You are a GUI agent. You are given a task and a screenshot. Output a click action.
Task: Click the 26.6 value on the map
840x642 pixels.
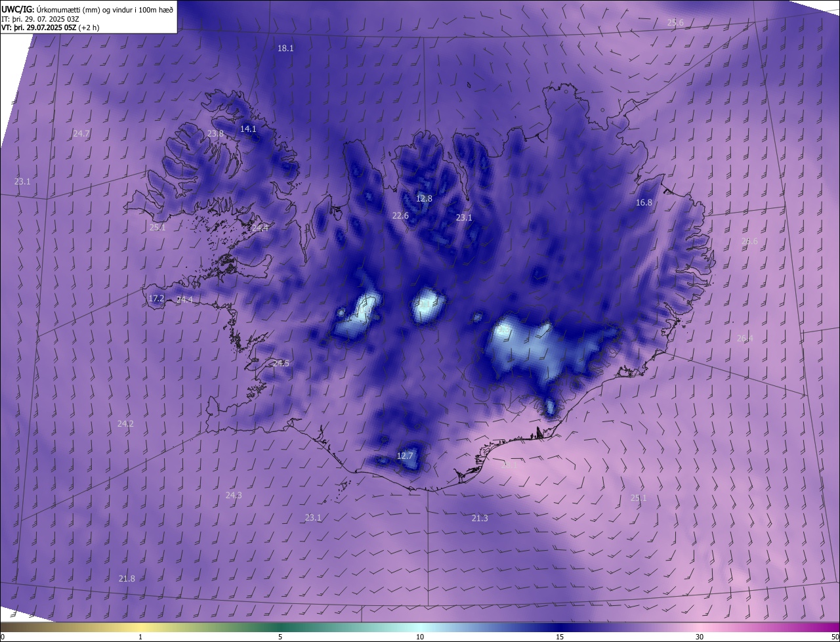point(749,242)
